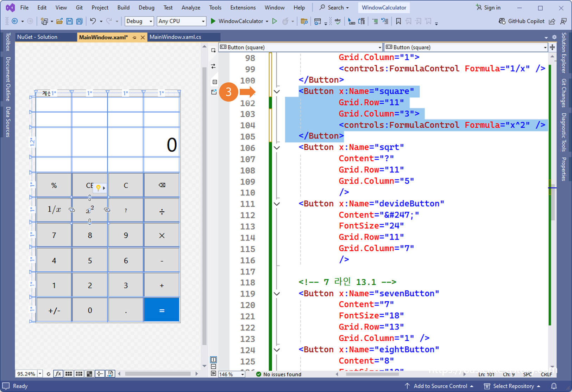Click Add to Source Control in status bar
The image size is (572, 392).
tap(439, 386)
